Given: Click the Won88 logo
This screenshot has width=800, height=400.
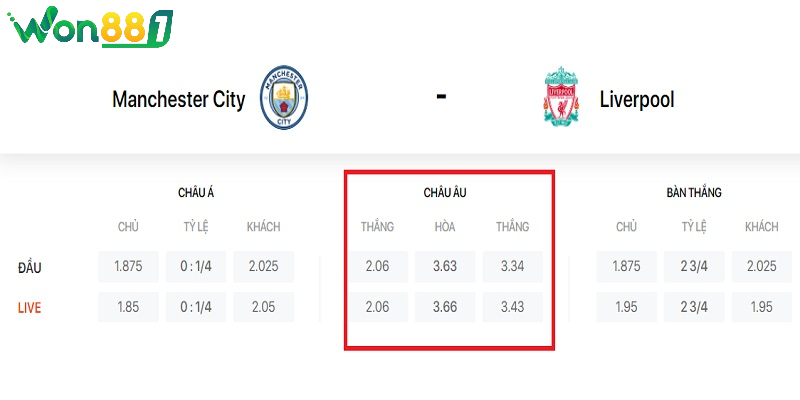Looking at the screenshot, I should pyautogui.click(x=92, y=27).
